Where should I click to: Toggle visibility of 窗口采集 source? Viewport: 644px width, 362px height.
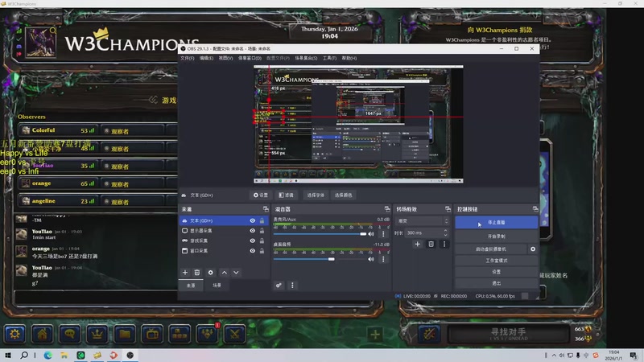pos(253,251)
